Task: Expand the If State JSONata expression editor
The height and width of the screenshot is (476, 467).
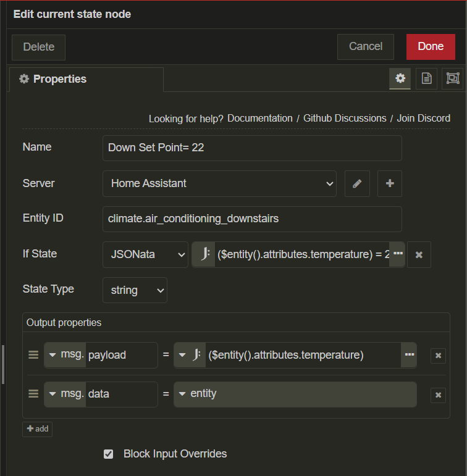Action: pyautogui.click(x=398, y=254)
